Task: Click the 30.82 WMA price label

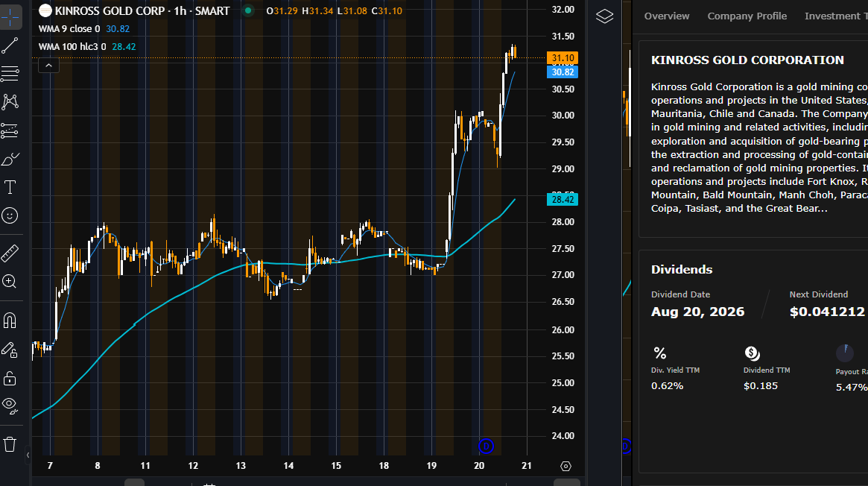Action: (563, 72)
